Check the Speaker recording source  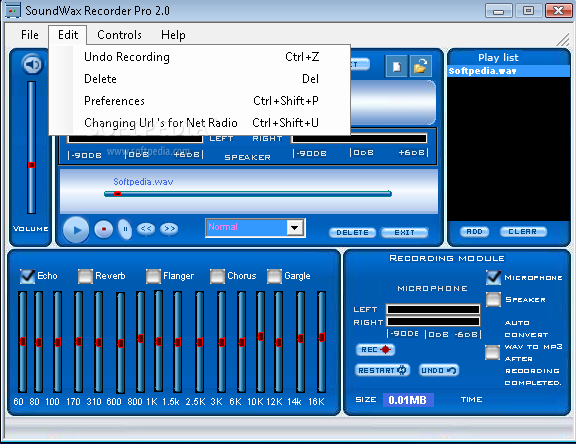click(x=493, y=300)
